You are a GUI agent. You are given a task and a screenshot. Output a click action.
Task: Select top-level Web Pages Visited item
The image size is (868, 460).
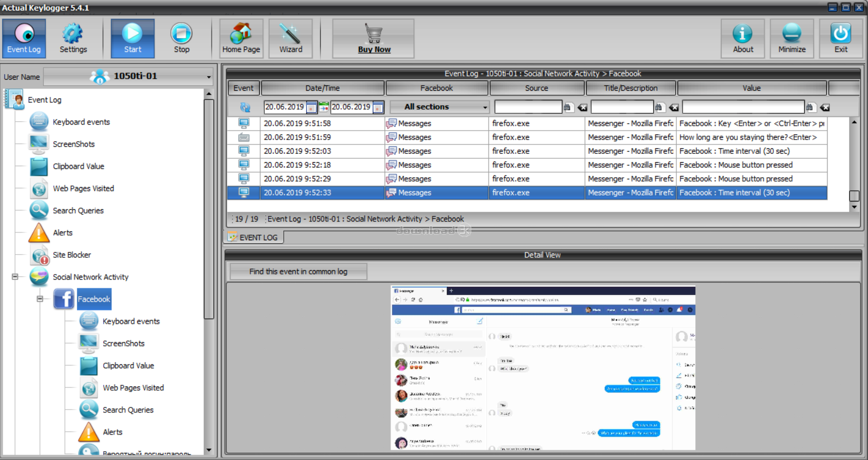83,188
